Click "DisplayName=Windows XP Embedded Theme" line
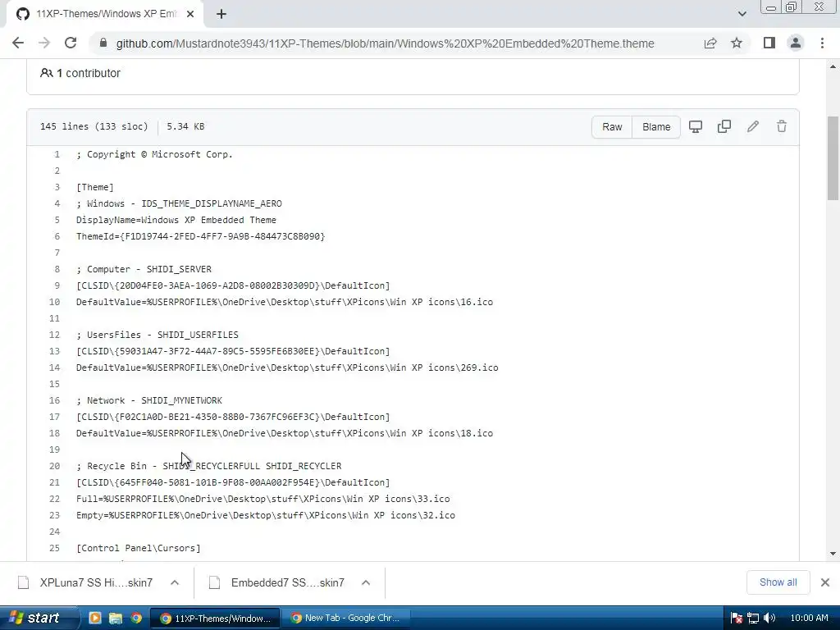The width and height of the screenshot is (840, 630). tap(176, 220)
